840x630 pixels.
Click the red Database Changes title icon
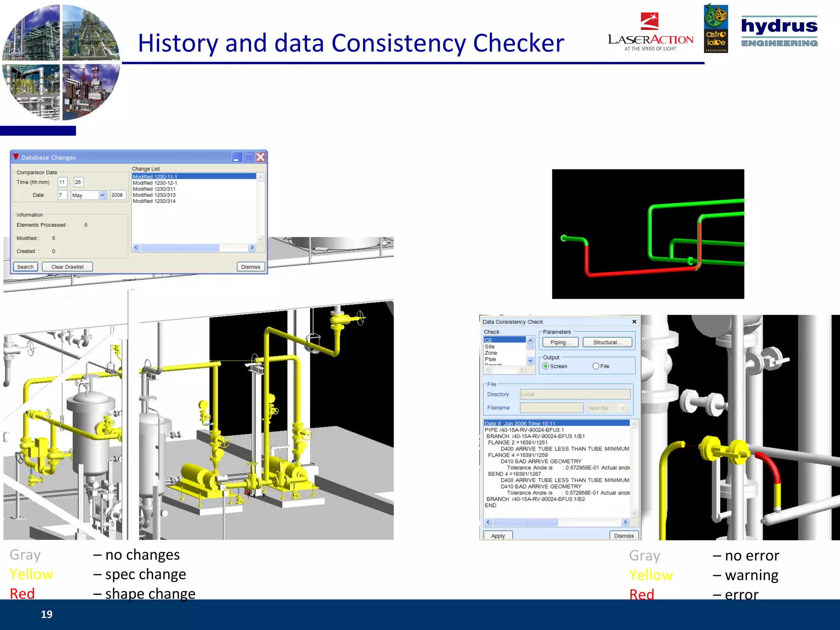pyautogui.click(x=16, y=157)
